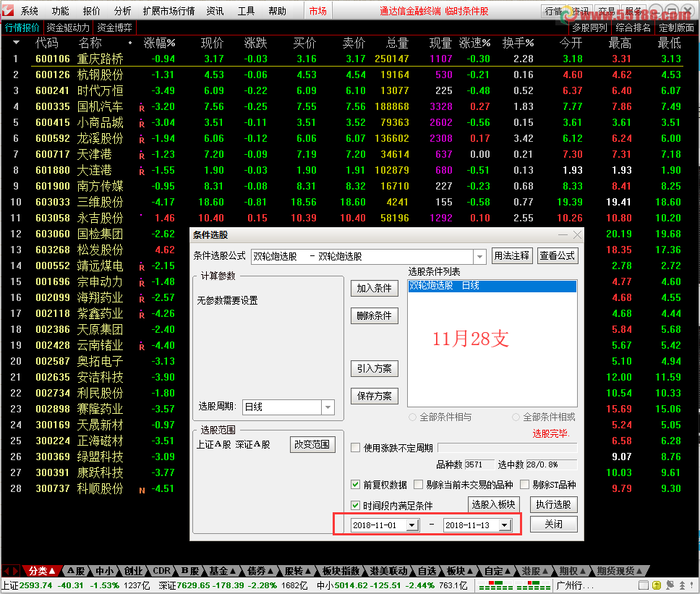
Task: Click the 用法注释 button
Action: 511,256
